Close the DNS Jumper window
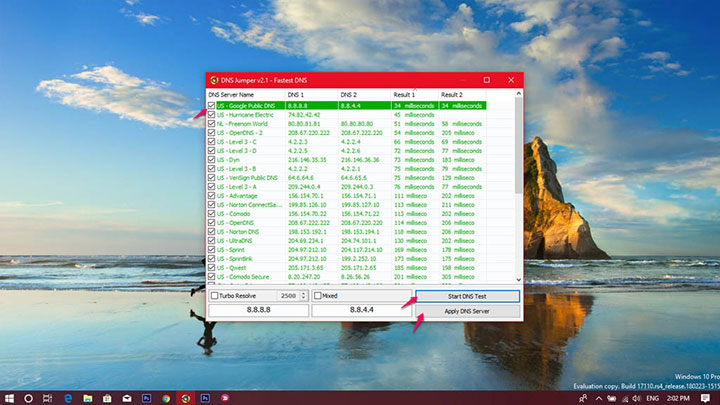Viewport: 720px width, 405px height. click(511, 80)
